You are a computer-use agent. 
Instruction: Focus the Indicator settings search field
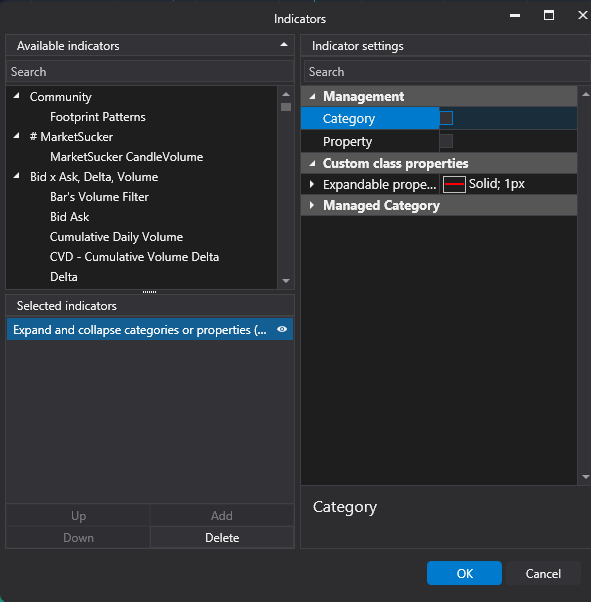tap(447, 71)
